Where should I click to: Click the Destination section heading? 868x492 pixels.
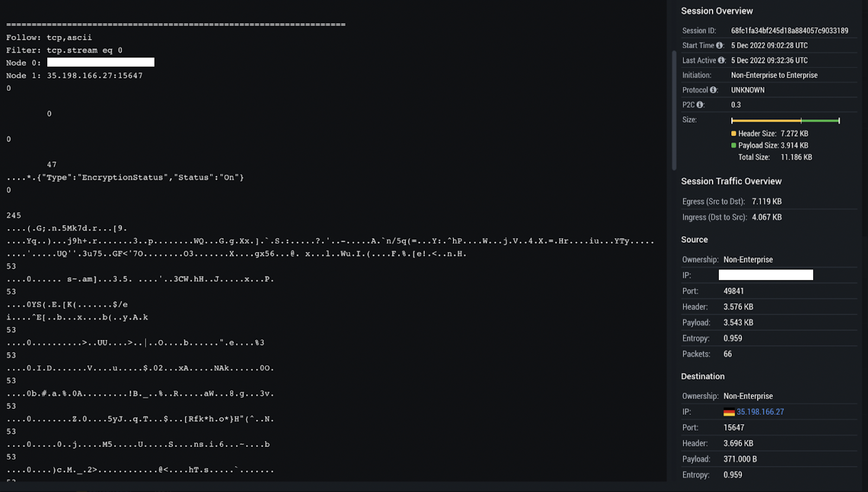point(703,376)
